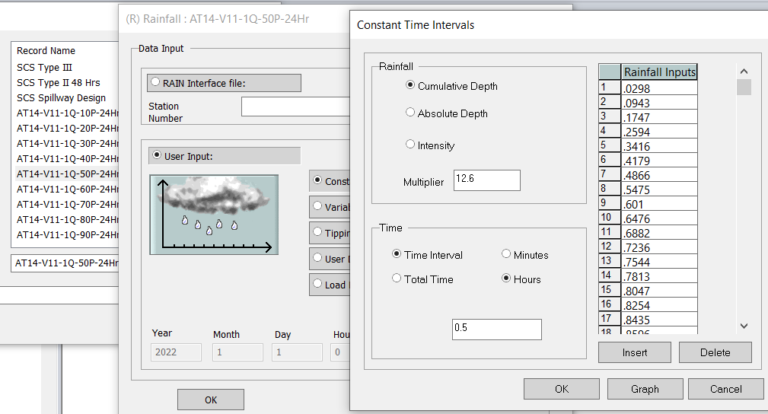Cancel the Constant Time Intervals dialog
This screenshot has width=768, height=414.
click(x=724, y=388)
